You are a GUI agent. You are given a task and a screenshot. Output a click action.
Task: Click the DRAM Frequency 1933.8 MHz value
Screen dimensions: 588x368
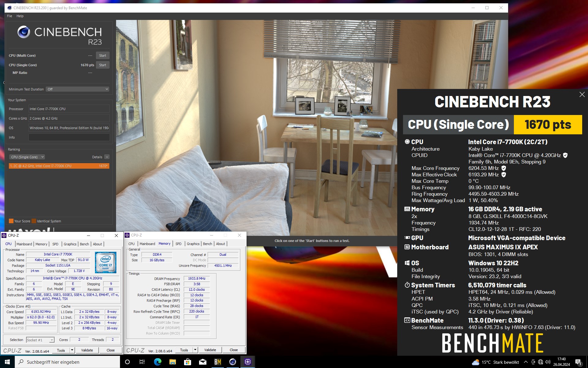tap(197, 278)
